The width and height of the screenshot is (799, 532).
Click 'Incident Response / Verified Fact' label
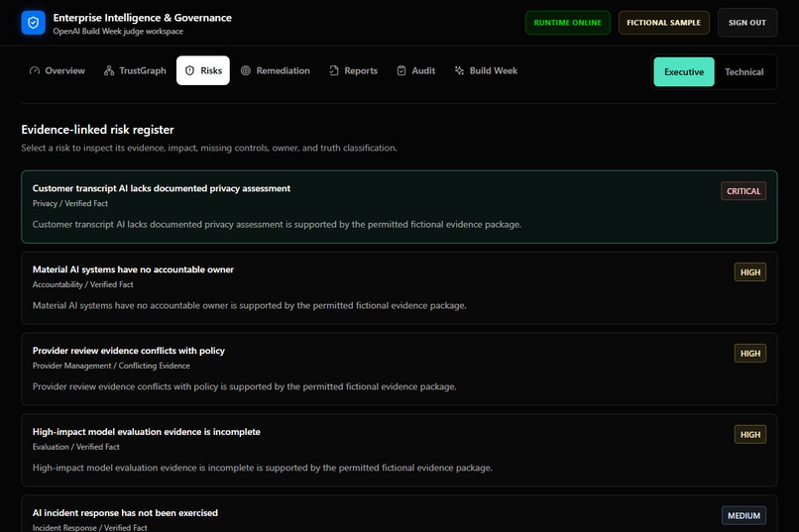[89, 527]
